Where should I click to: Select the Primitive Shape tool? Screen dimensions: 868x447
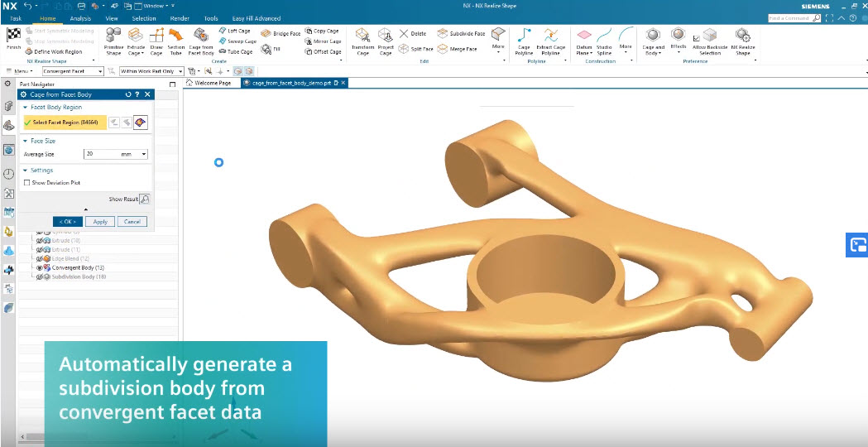pyautogui.click(x=113, y=40)
